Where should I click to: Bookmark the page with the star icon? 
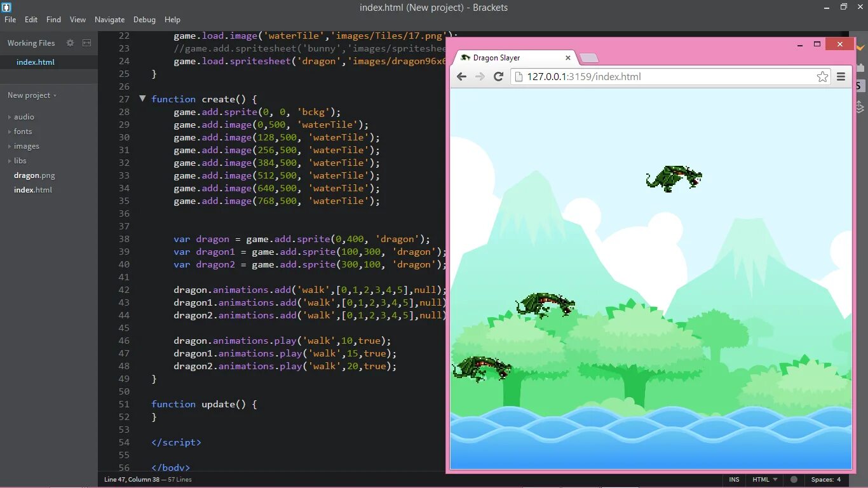(822, 77)
